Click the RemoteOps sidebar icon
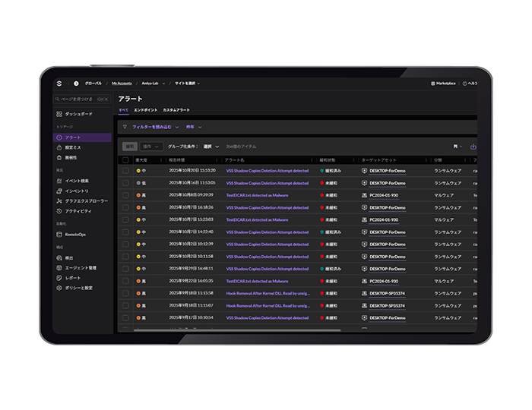Viewport: 532px width, 410px height. pos(59,235)
